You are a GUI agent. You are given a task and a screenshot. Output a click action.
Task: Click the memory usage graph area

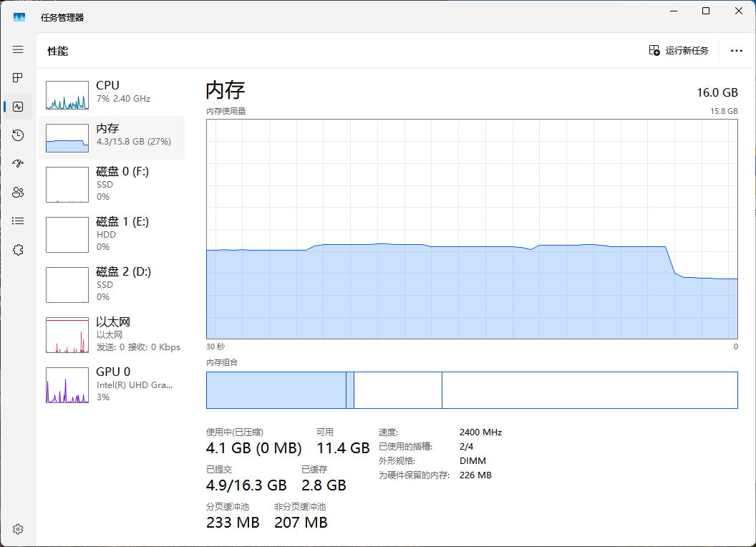coord(471,228)
